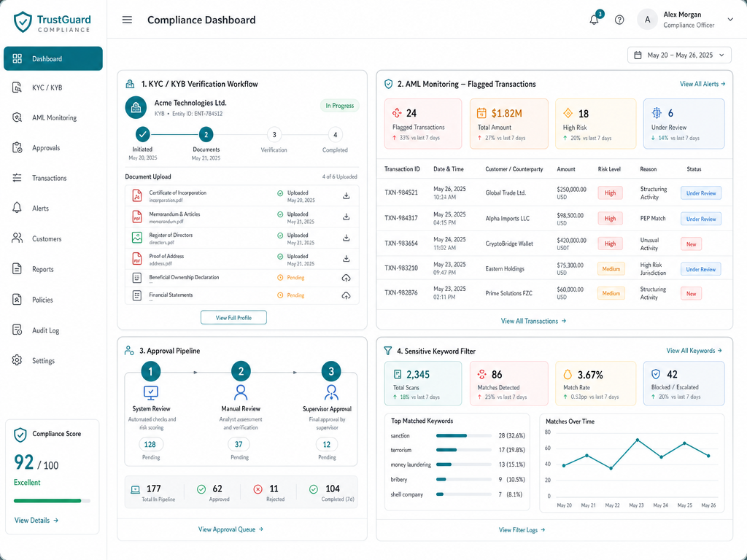Click the help question mark icon
Image resolution: width=747 pixels, height=560 pixels.
(x=619, y=20)
